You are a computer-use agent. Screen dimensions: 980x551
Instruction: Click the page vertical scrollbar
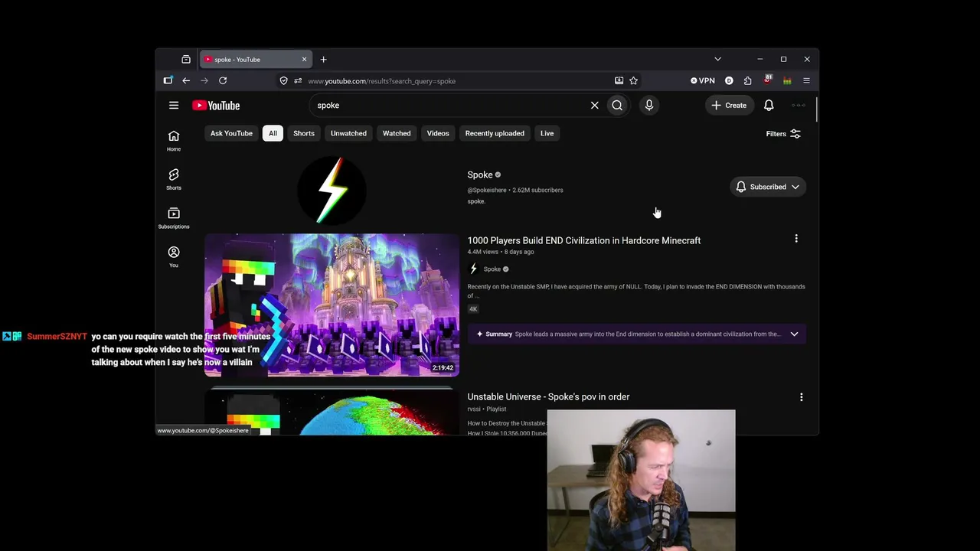click(816, 111)
